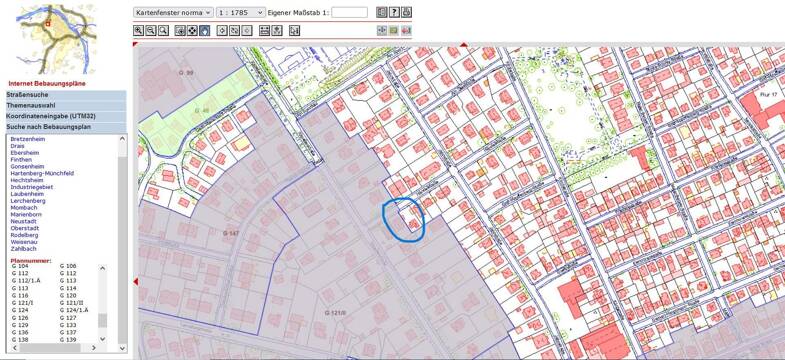Open the Straßensuche menu item

tap(66, 95)
